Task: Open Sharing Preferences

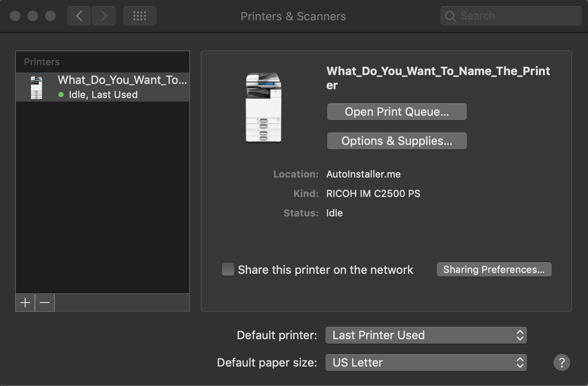Action: [x=494, y=269]
